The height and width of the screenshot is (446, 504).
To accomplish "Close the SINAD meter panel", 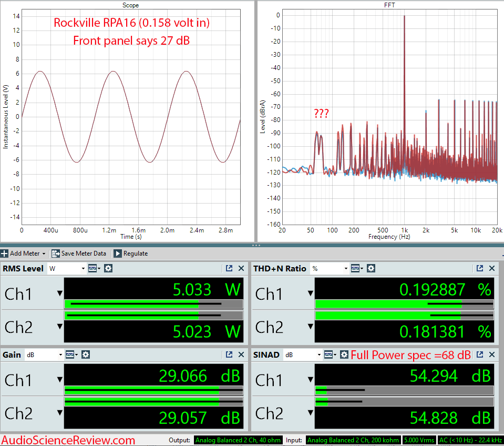I will pos(492,354).
